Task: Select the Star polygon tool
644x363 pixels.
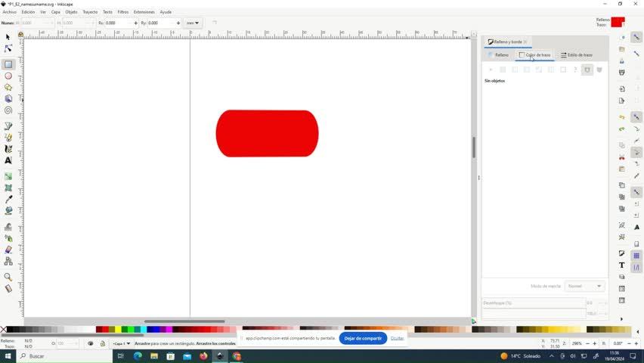Action: click(x=8, y=87)
